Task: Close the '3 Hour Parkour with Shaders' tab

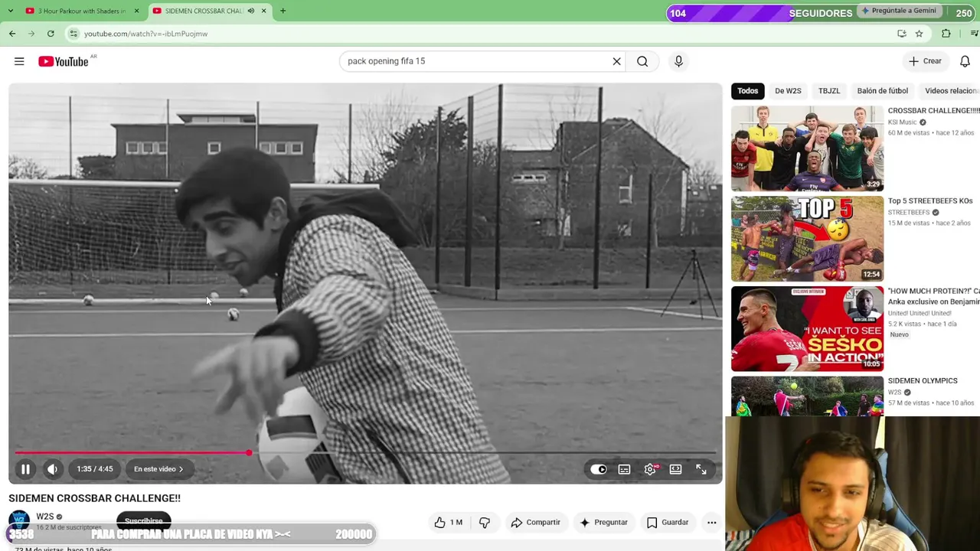Action: point(136,11)
